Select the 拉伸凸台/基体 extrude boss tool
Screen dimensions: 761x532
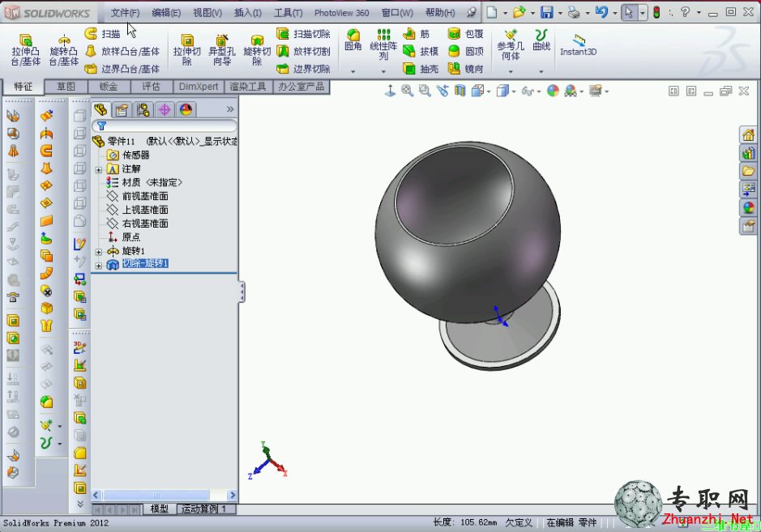[26, 50]
